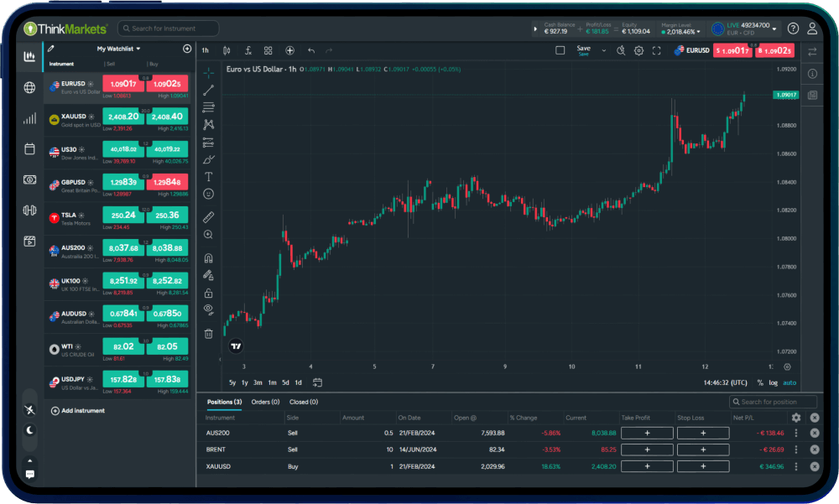Choose the text annotation tool
This screenshot has height=504, width=839.
pyautogui.click(x=208, y=177)
